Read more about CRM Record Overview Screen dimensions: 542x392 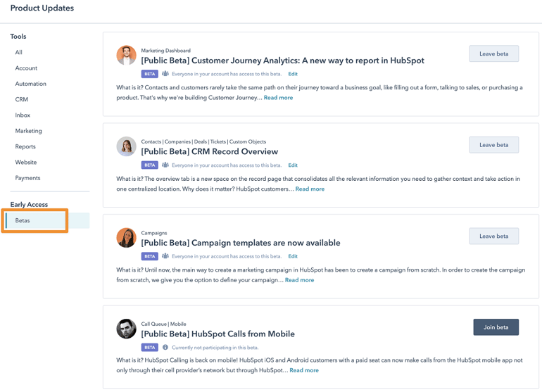310,189
